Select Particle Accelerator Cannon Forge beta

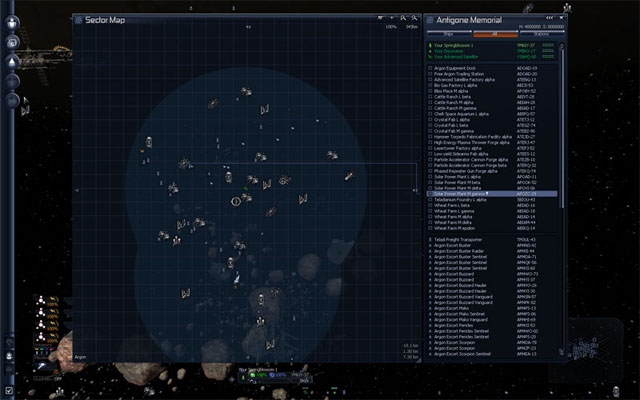(492, 165)
